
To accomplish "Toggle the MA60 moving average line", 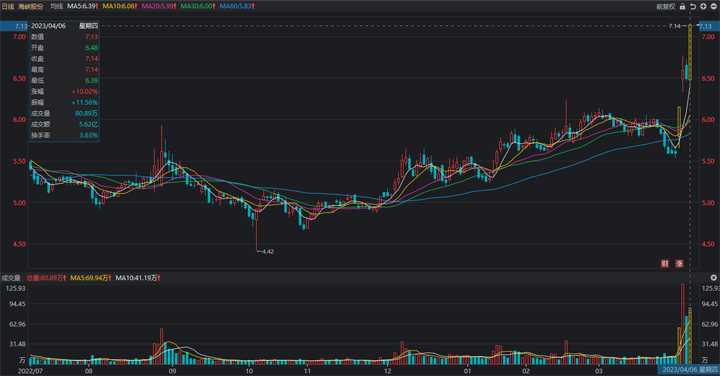I will click(x=237, y=6).
